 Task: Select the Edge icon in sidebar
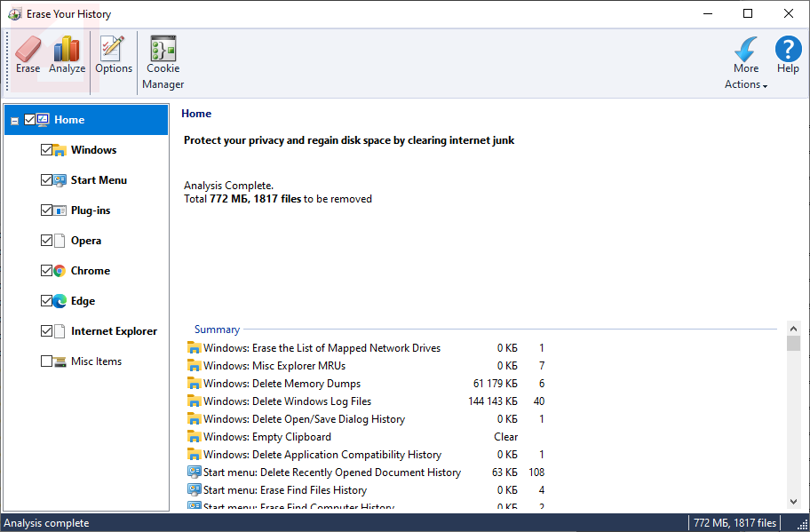point(60,301)
